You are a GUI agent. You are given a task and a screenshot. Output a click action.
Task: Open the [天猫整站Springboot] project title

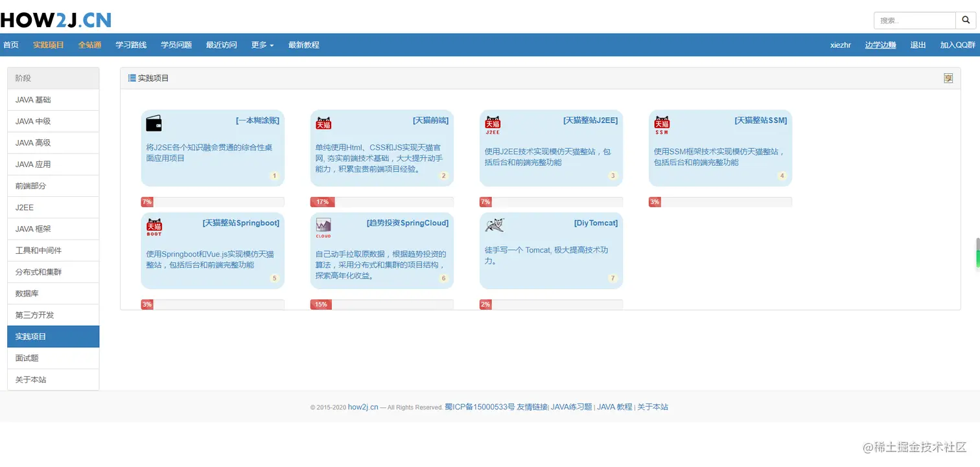pos(241,223)
